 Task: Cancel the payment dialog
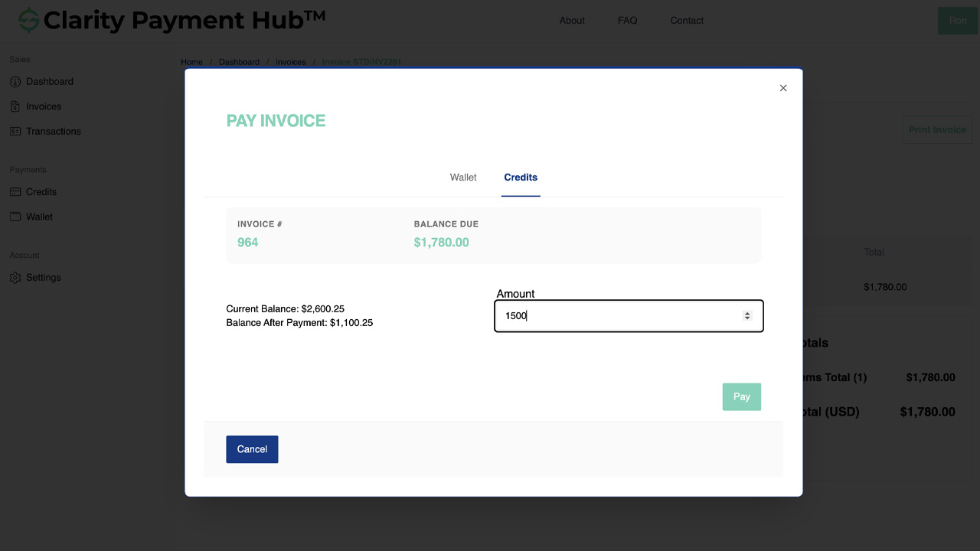(252, 449)
